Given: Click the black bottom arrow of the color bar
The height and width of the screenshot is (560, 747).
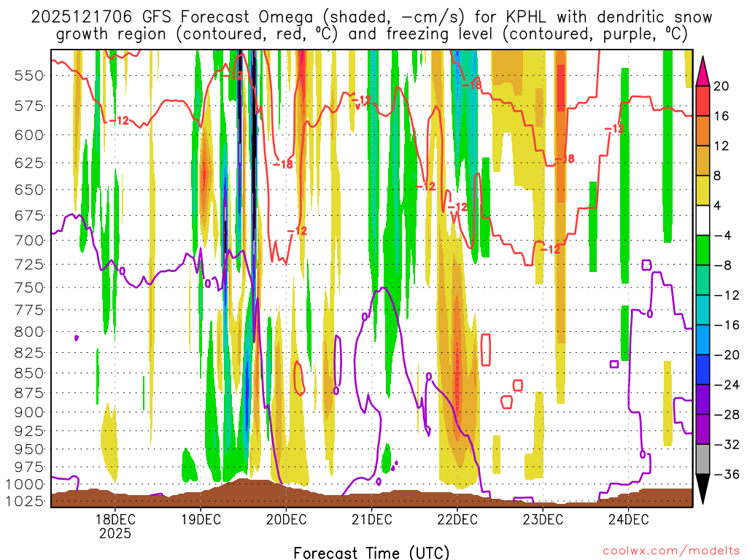Looking at the screenshot, I should point(703,489).
